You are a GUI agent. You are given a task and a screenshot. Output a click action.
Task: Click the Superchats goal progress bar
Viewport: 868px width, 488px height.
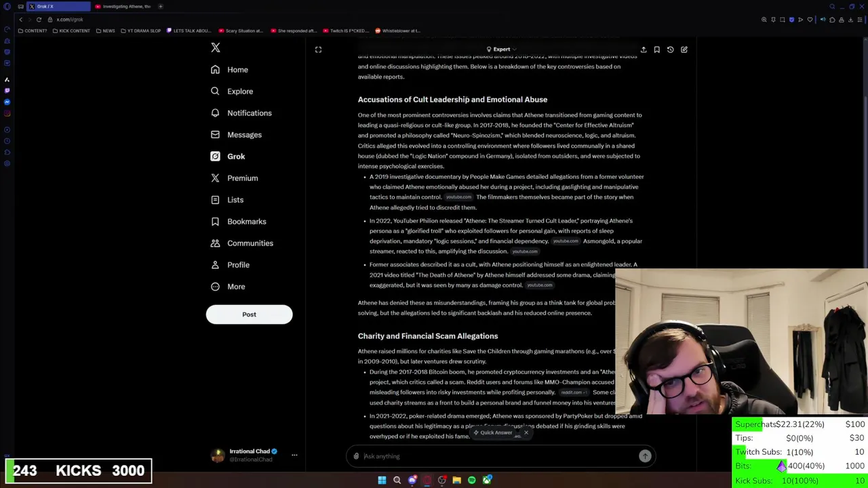pyautogui.click(x=800, y=424)
